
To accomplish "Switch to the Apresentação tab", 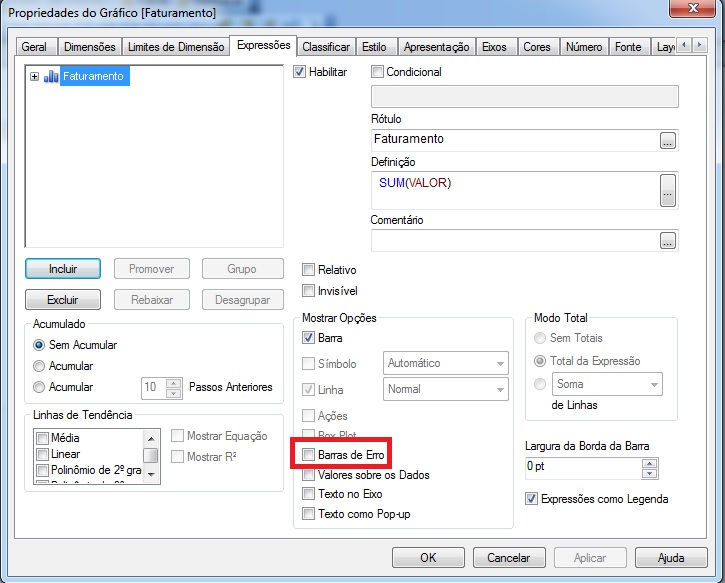I will tap(436, 47).
